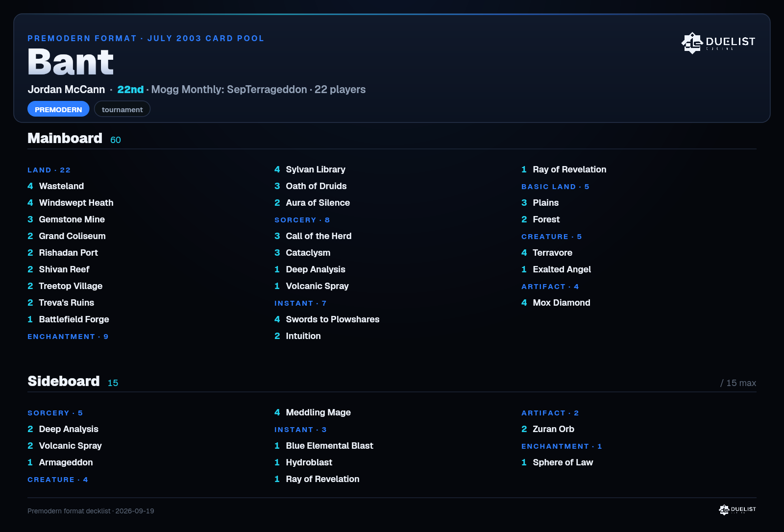This screenshot has height=532, width=784.
Task: Open the Wasteland card entry
Action: (x=56, y=186)
